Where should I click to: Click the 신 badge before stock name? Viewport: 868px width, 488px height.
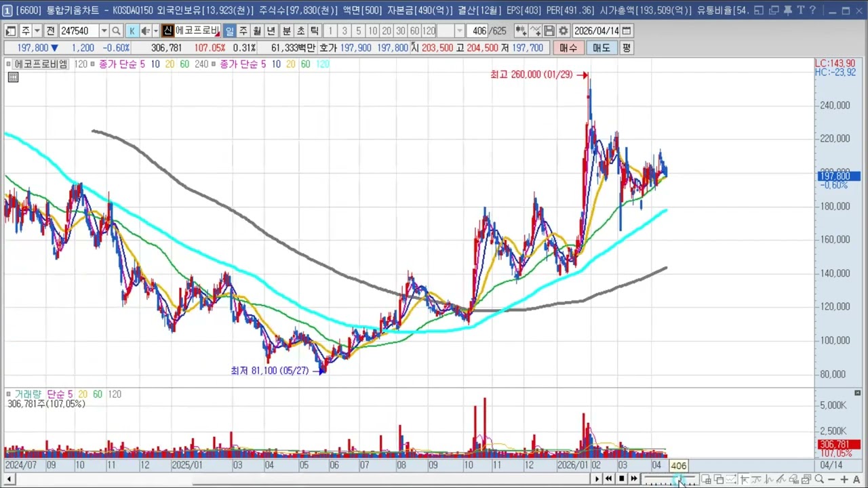[167, 31]
